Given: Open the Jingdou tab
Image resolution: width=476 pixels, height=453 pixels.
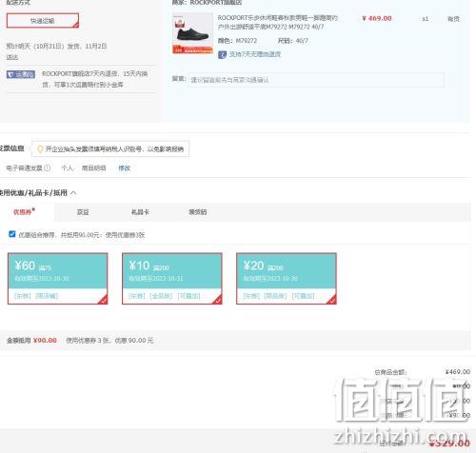Looking at the screenshot, I should [83, 212].
